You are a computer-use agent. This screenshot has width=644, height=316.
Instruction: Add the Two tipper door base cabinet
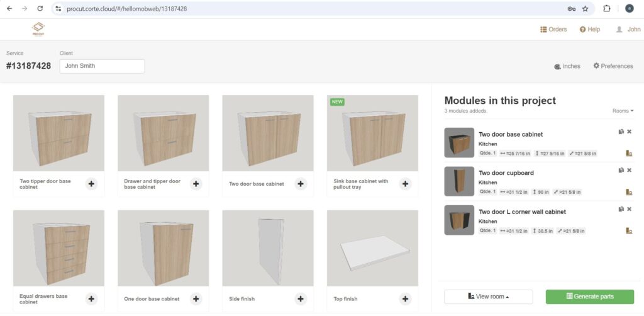tap(92, 184)
